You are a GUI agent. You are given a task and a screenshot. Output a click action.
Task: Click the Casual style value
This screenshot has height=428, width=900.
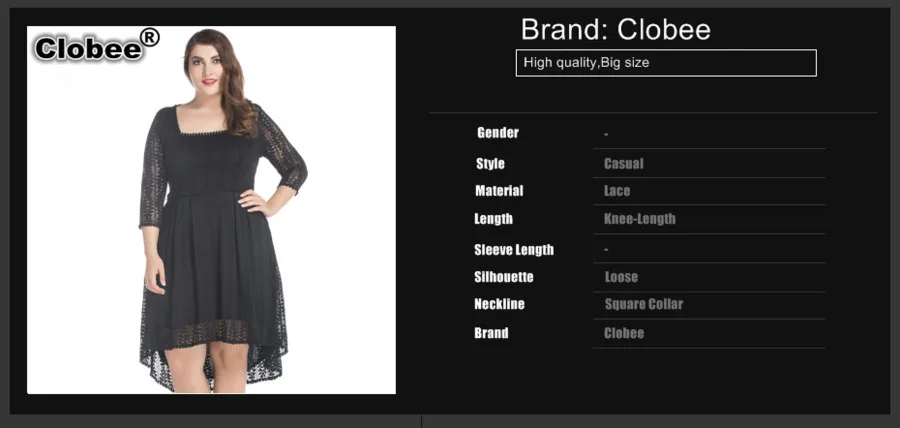(623, 164)
